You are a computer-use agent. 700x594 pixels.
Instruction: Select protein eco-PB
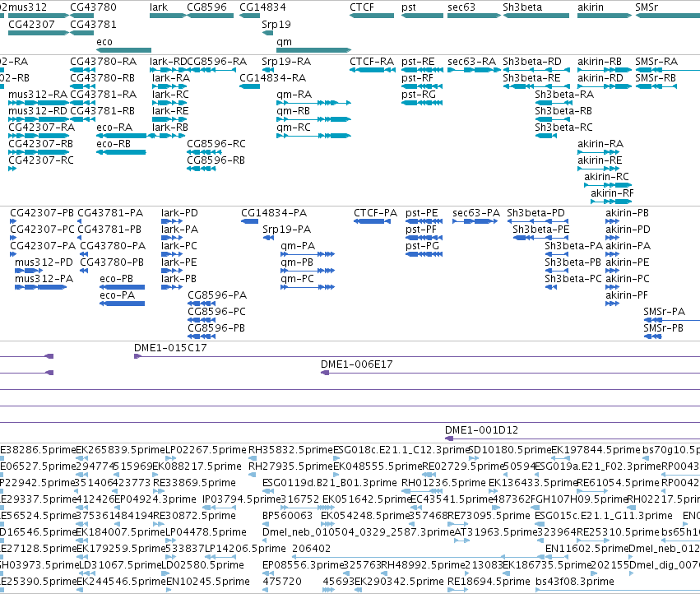click(x=117, y=279)
